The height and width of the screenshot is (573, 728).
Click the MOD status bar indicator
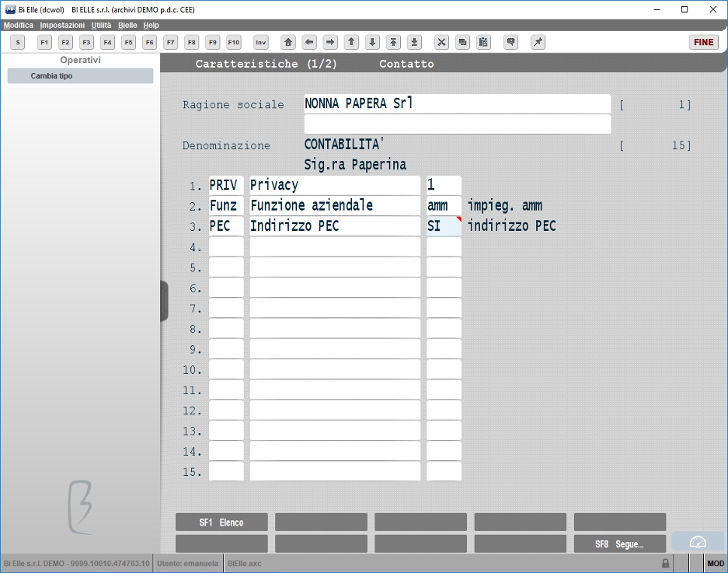pyautogui.click(x=716, y=563)
